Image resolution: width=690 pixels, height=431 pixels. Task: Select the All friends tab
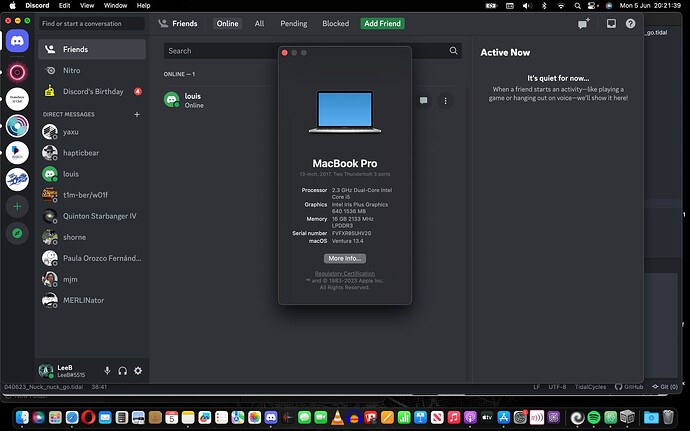pyautogui.click(x=259, y=23)
